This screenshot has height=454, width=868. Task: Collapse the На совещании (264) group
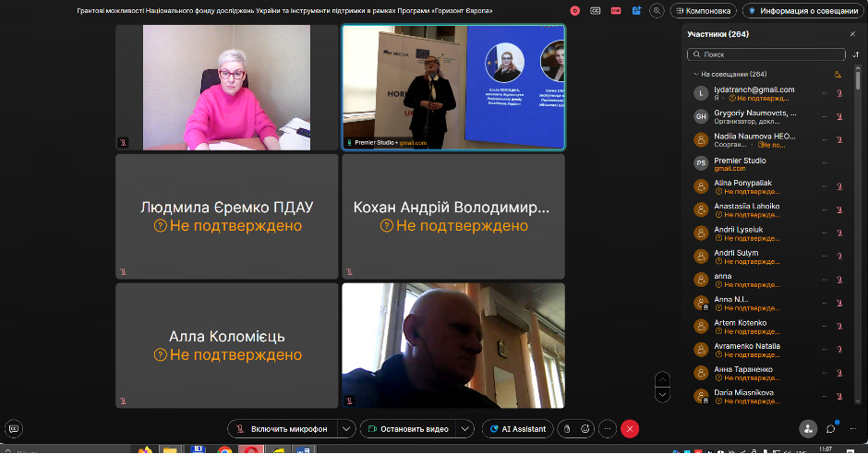coord(696,74)
